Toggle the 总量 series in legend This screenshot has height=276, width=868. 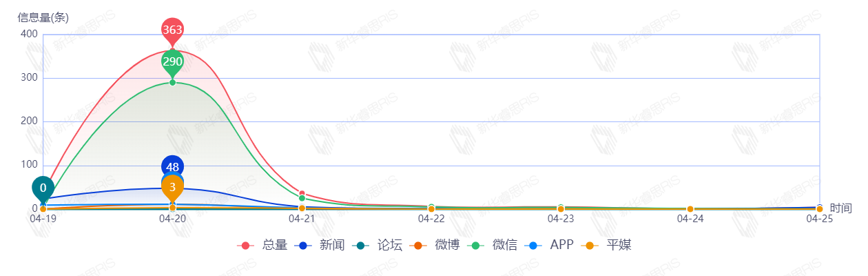click(x=262, y=245)
